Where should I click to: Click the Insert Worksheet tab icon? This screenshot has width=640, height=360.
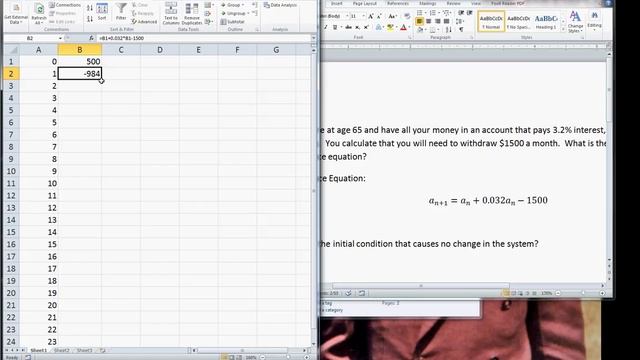[x=103, y=351]
